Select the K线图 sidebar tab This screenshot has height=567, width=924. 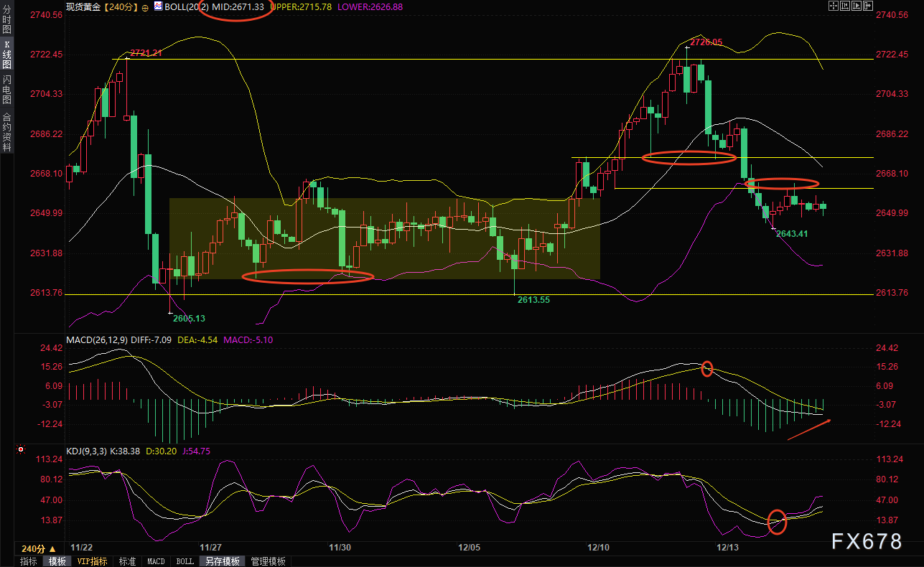tap(6, 55)
